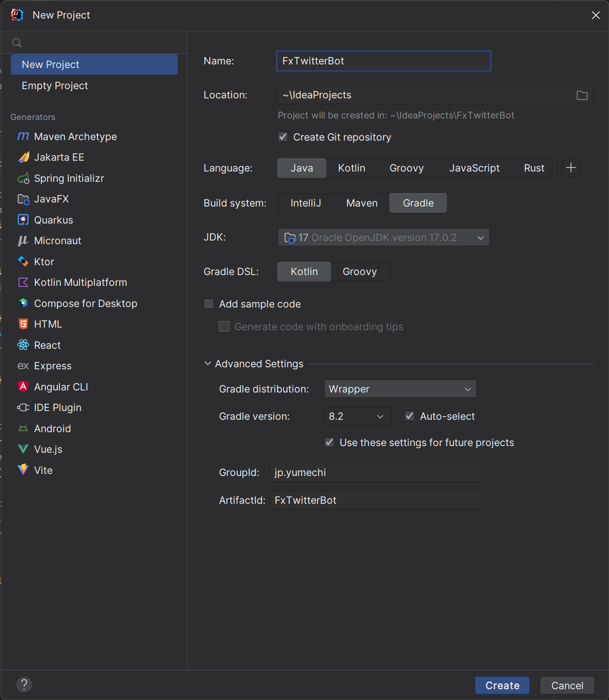
Task: Open the Android project generator
Action: point(52,428)
